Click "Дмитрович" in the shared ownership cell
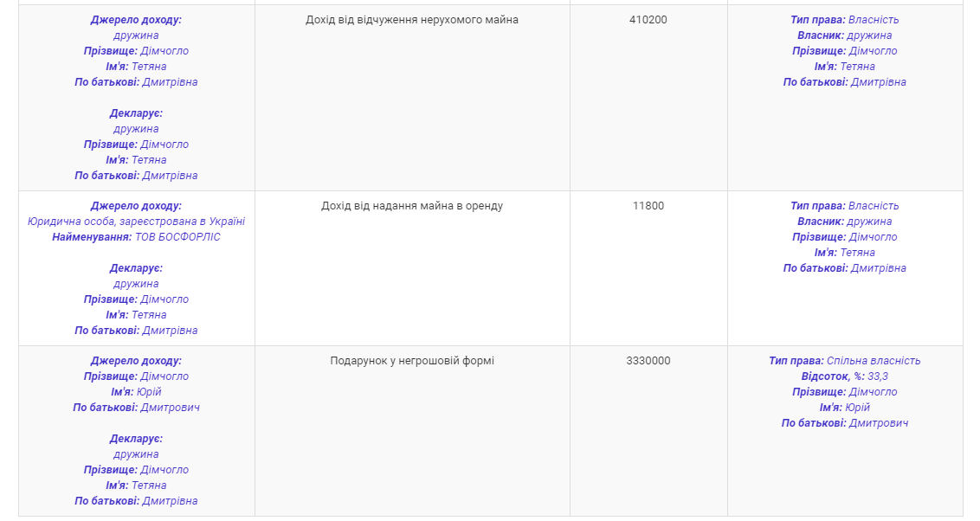This screenshot has width=980, height=521. click(879, 423)
